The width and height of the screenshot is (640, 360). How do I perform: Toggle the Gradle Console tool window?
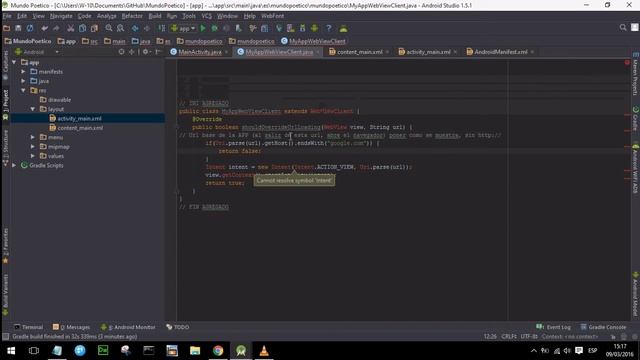603,327
